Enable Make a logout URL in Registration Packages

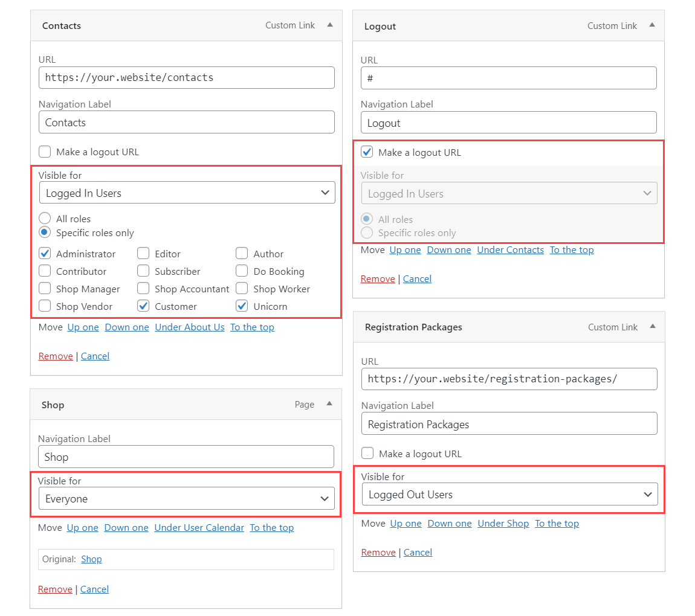(x=367, y=454)
